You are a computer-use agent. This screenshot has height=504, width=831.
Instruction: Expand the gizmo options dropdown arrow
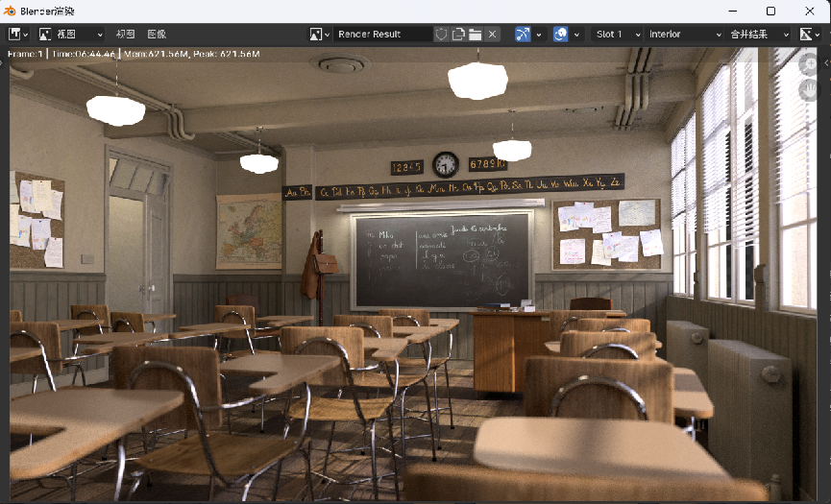[539, 34]
